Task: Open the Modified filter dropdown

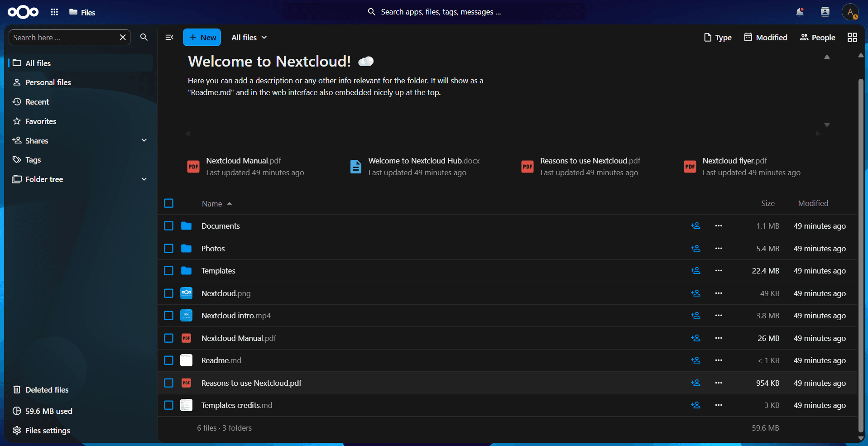Action: tap(766, 38)
